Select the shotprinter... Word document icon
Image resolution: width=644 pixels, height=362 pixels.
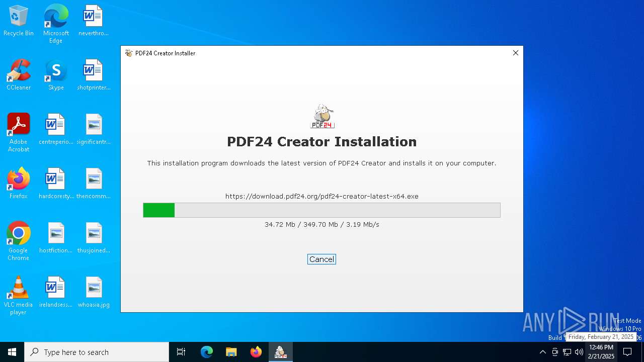pos(94,75)
